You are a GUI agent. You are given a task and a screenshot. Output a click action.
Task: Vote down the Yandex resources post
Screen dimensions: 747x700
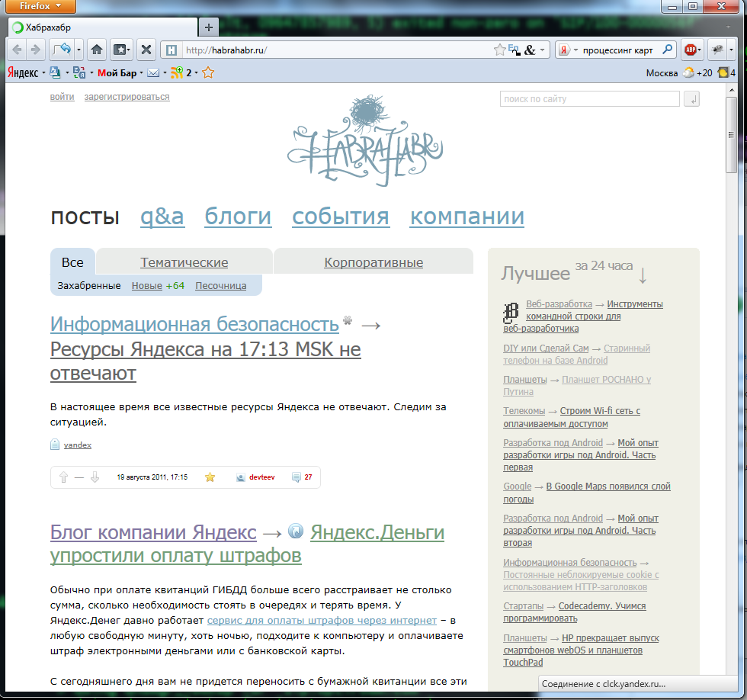[95, 477]
